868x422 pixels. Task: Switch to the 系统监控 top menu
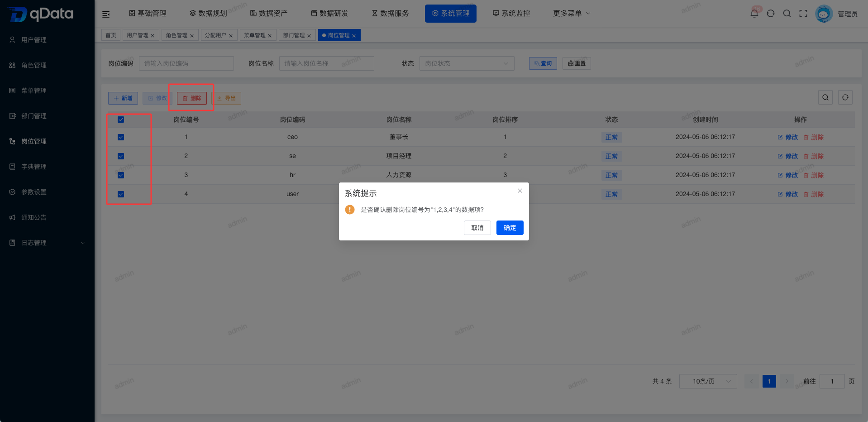pyautogui.click(x=511, y=14)
